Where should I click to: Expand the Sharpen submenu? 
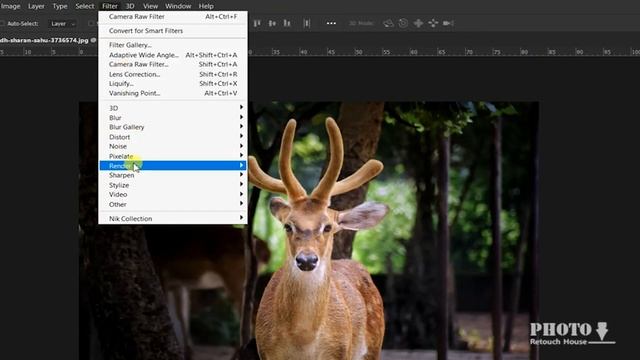[x=173, y=175]
